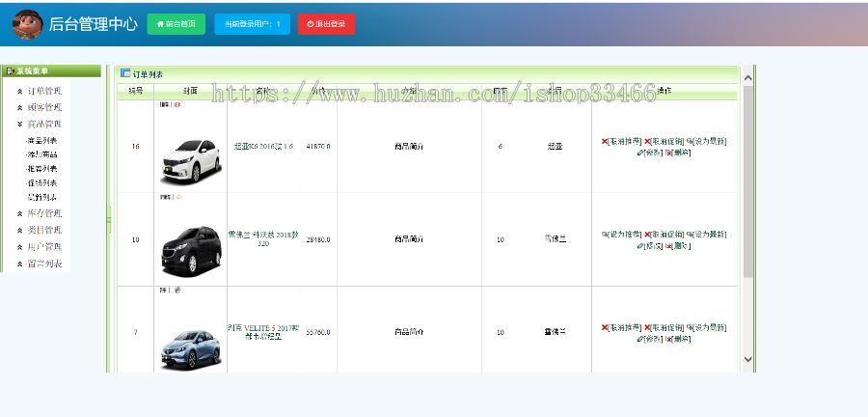The width and height of the screenshot is (868, 417).
Task: Select price cell 55760.0
Action: pos(318,332)
